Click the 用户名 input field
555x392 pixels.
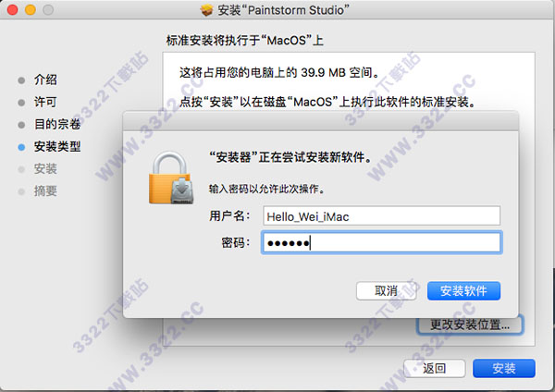381,215
